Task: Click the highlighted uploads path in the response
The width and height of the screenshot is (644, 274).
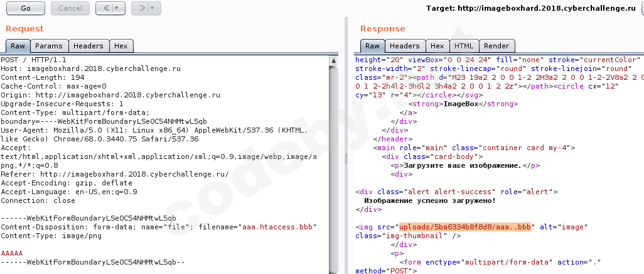Action: tap(465, 227)
